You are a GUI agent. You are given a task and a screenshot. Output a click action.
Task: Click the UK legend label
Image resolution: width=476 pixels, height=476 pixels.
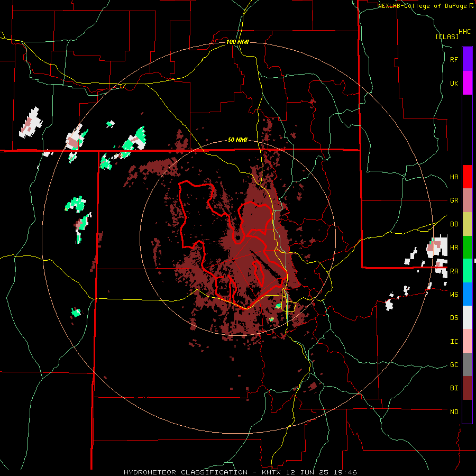tap(454, 83)
